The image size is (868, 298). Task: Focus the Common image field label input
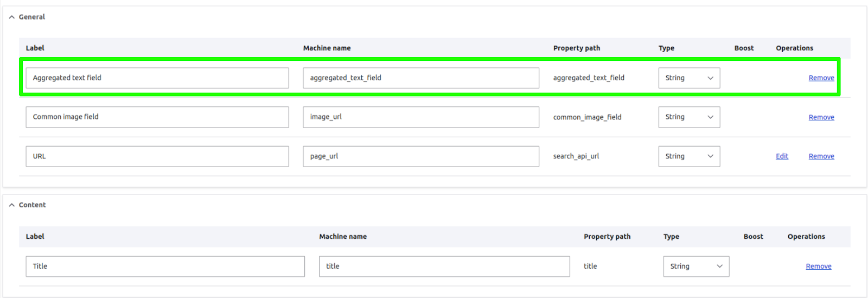pyautogui.click(x=157, y=117)
